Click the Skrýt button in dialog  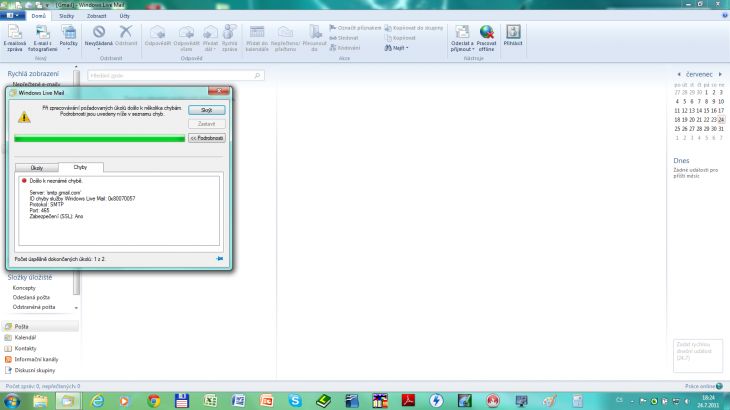[x=207, y=110]
